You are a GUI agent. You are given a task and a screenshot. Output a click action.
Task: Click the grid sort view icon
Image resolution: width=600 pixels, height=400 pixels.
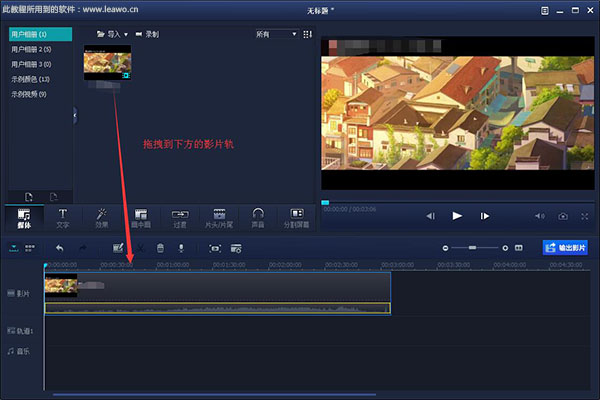click(307, 34)
